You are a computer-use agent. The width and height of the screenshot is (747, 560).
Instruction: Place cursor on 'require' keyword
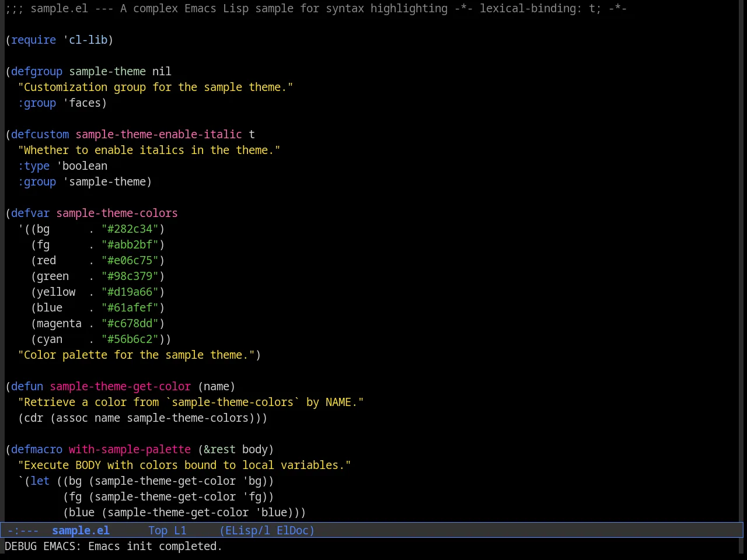tap(33, 40)
